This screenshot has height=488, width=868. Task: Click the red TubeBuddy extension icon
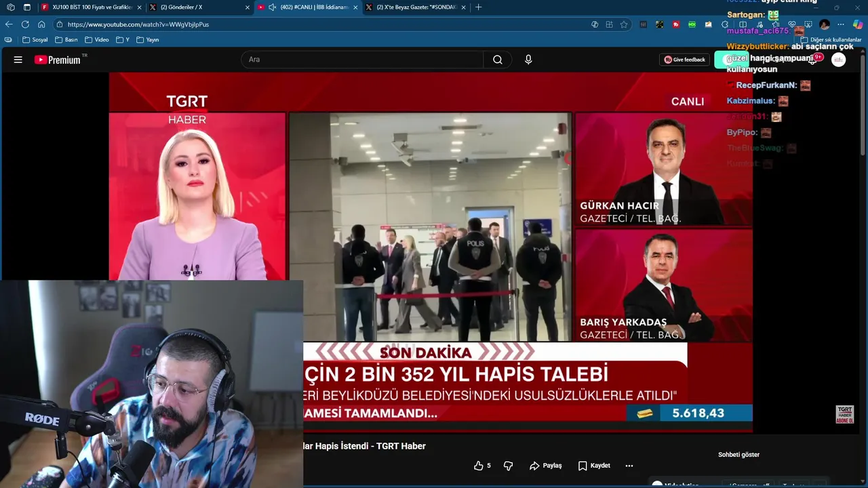click(x=676, y=24)
